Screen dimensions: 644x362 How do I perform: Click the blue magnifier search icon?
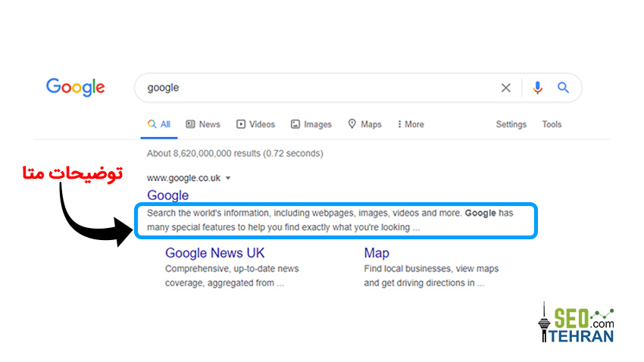pos(563,87)
